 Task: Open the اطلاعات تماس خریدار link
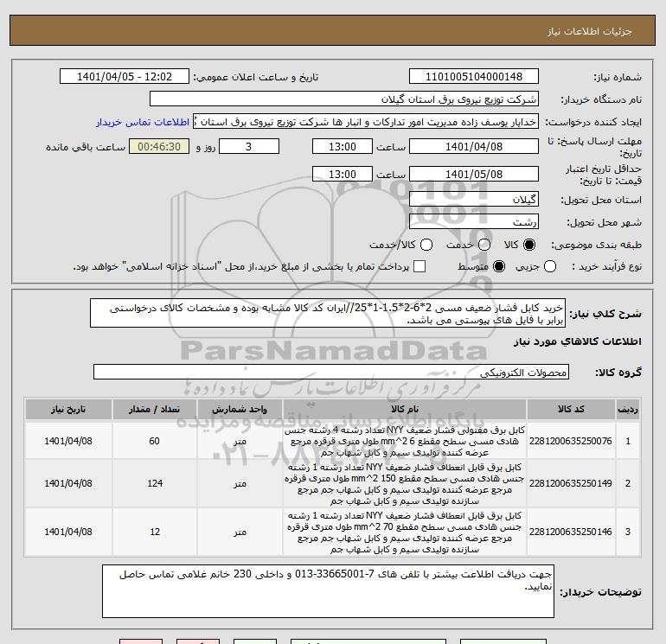(143, 122)
